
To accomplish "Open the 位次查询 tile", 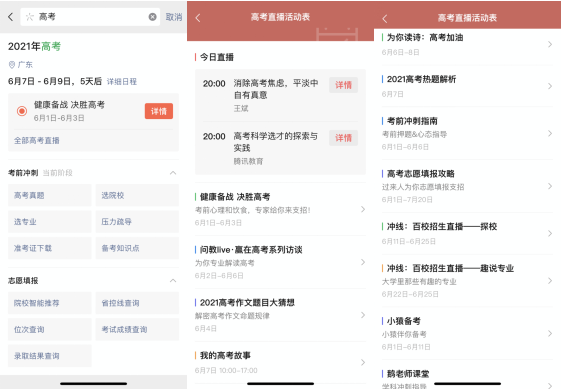I will (x=50, y=329).
